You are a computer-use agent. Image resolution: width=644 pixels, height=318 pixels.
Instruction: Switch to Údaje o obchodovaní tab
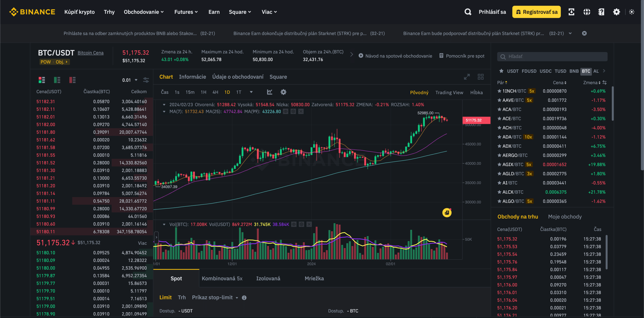pyautogui.click(x=238, y=77)
